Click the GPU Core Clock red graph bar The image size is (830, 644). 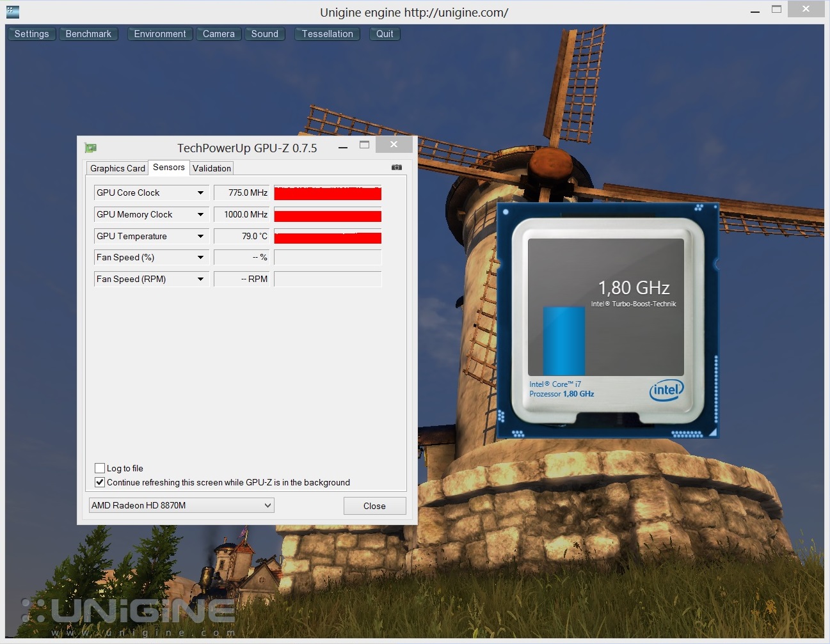pyautogui.click(x=328, y=193)
